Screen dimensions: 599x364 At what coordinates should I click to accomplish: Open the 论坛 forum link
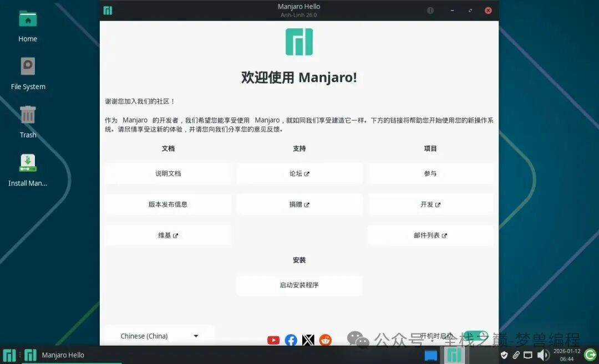tap(299, 173)
